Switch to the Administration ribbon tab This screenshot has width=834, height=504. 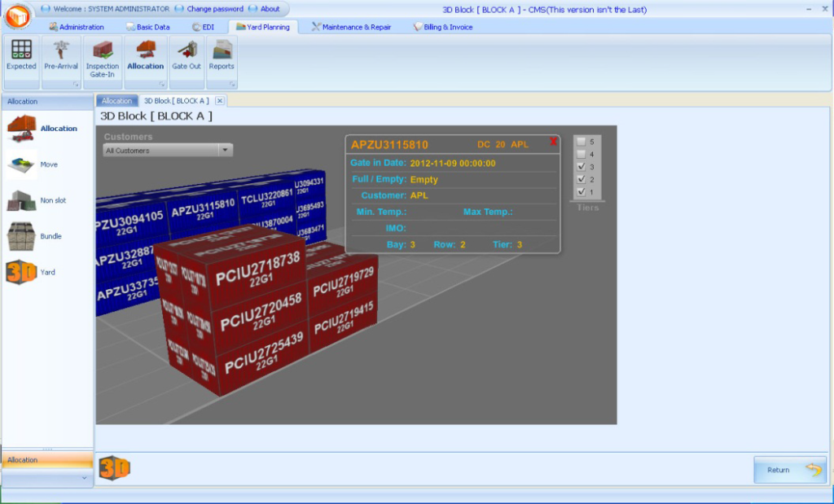pos(77,27)
